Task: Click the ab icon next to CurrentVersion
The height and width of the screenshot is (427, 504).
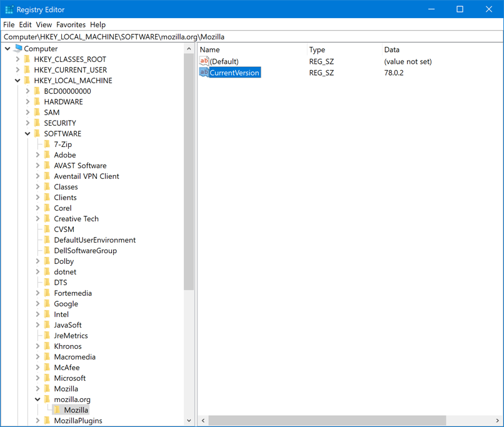Action: click(204, 73)
